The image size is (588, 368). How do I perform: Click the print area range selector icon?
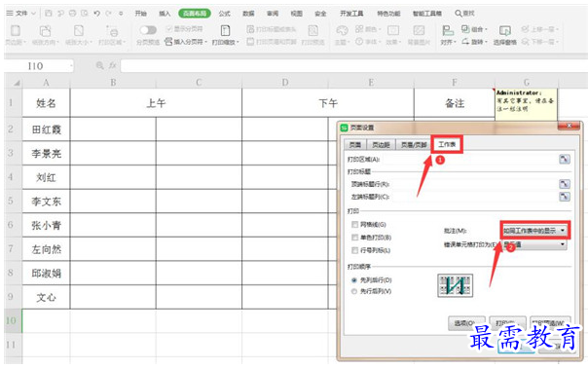click(x=565, y=159)
